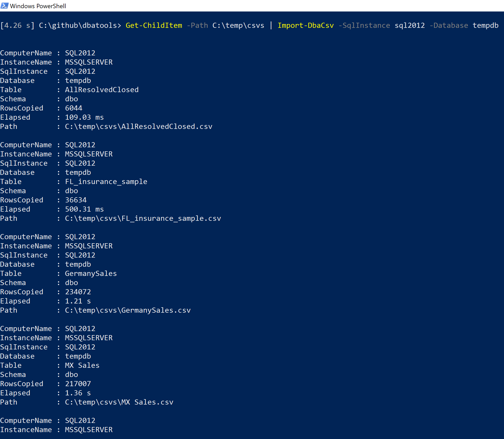
Task: Click the 36634 RowsCopied value
Action: click(x=76, y=200)
